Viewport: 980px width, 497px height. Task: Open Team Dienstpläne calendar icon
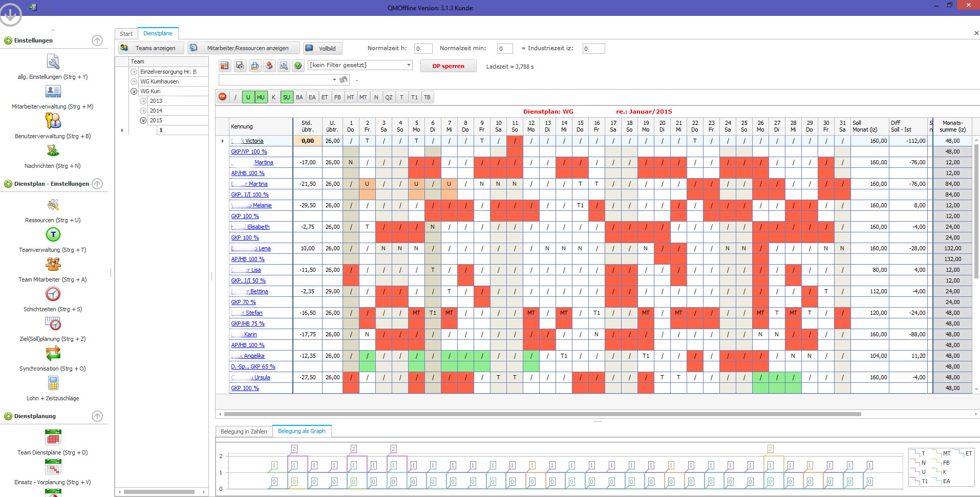(x=53, y=438)
